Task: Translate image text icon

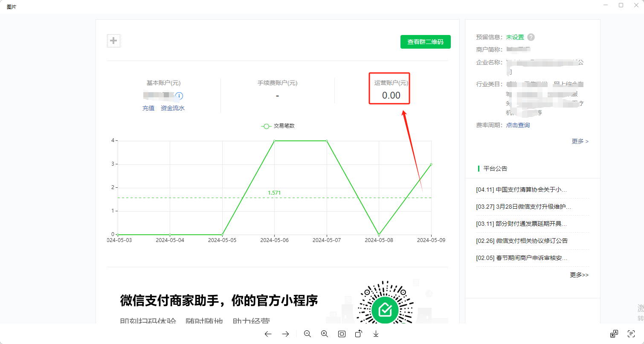Action: pyautogui.click(x=614, y=334)
